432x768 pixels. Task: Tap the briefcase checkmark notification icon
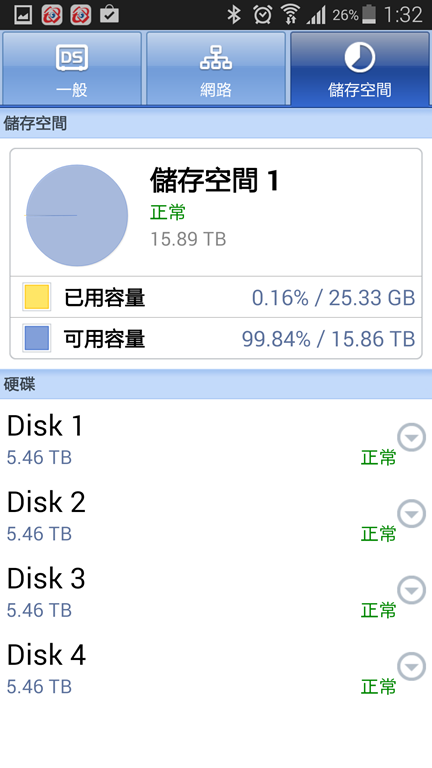(109, 15)
